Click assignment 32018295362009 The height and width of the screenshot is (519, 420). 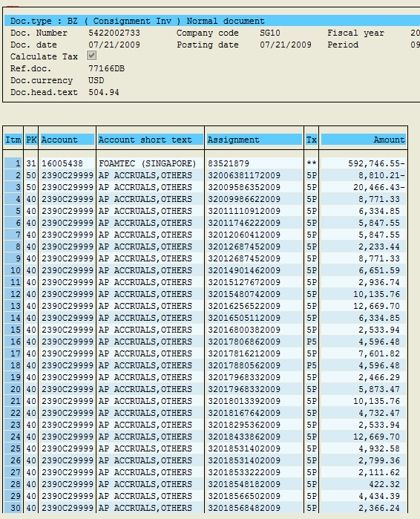tap(244, 425)
